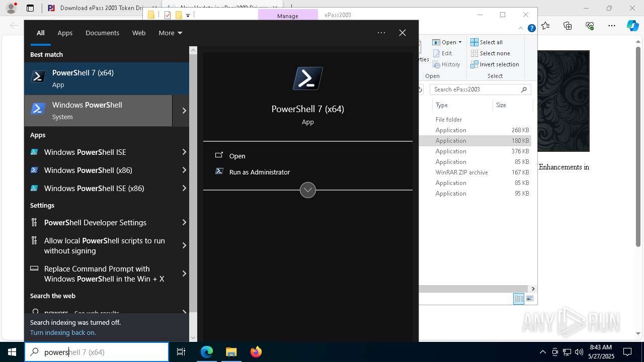Switch to Web search filter tab
The width and height of the screenshot is (644, 362).
(139, 33)
